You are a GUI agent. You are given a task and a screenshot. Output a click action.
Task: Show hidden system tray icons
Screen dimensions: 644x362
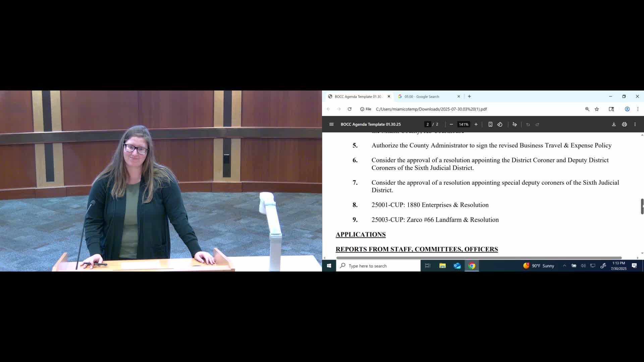click(x=564, y=266)
